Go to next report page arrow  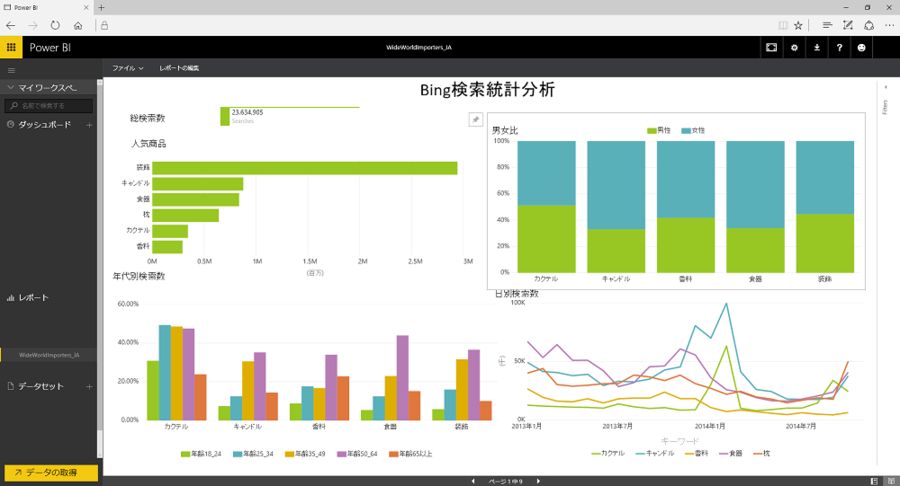coord(538,481)
